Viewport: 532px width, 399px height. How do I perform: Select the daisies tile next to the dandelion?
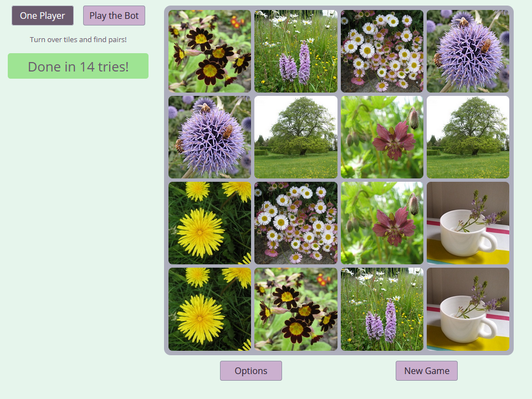[296, 223]
